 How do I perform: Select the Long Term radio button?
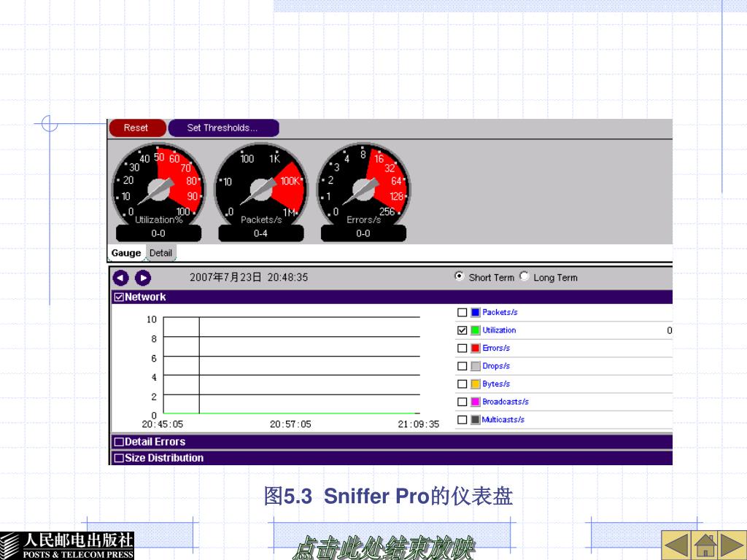[524, 276]
